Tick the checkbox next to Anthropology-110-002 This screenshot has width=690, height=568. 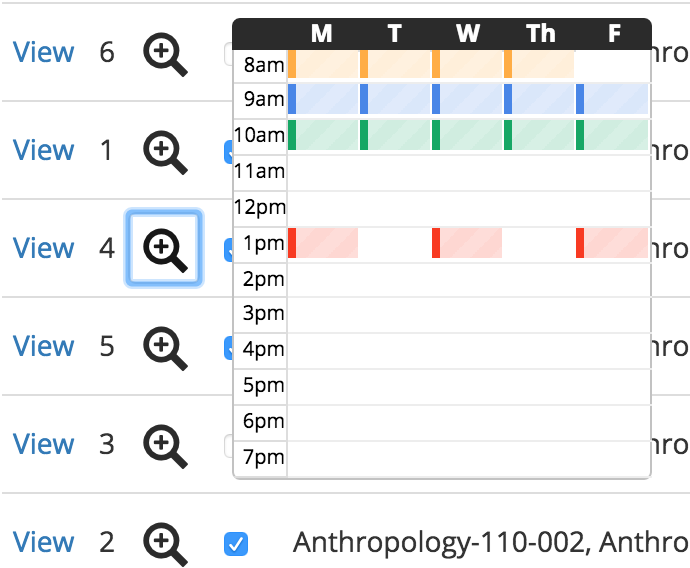coord(236,544)
